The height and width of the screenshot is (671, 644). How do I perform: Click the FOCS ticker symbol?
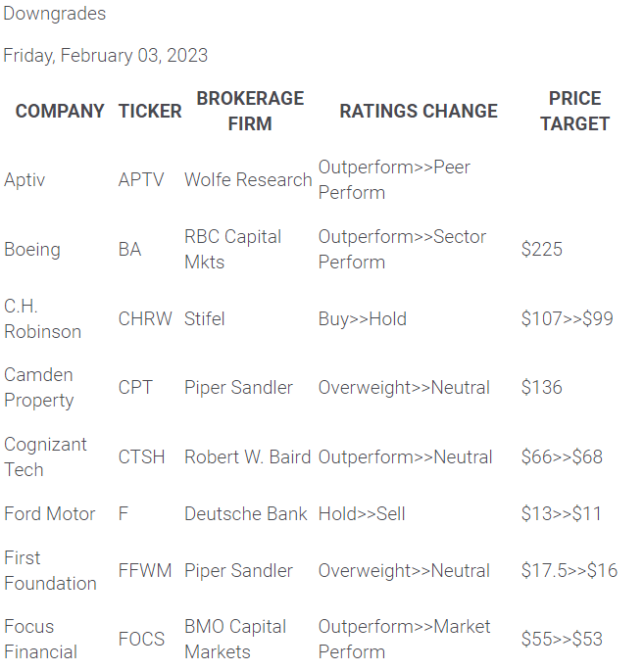143,640
